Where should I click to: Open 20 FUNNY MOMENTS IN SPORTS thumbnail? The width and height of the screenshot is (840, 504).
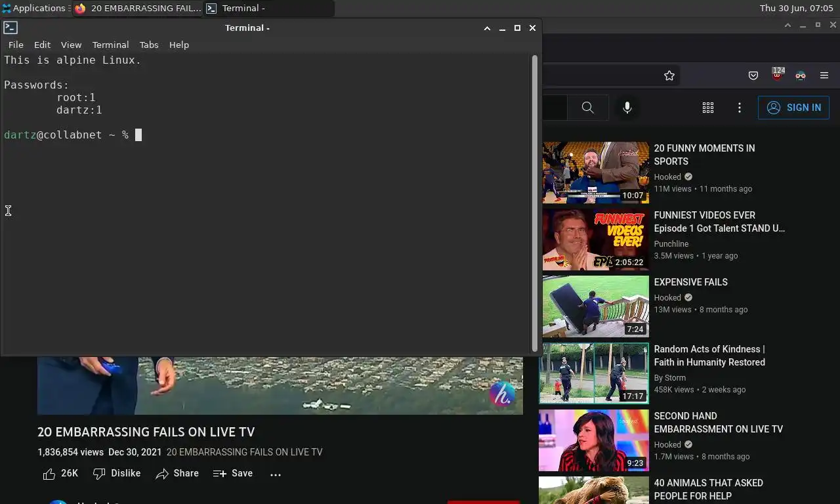(x=595, y=173)
